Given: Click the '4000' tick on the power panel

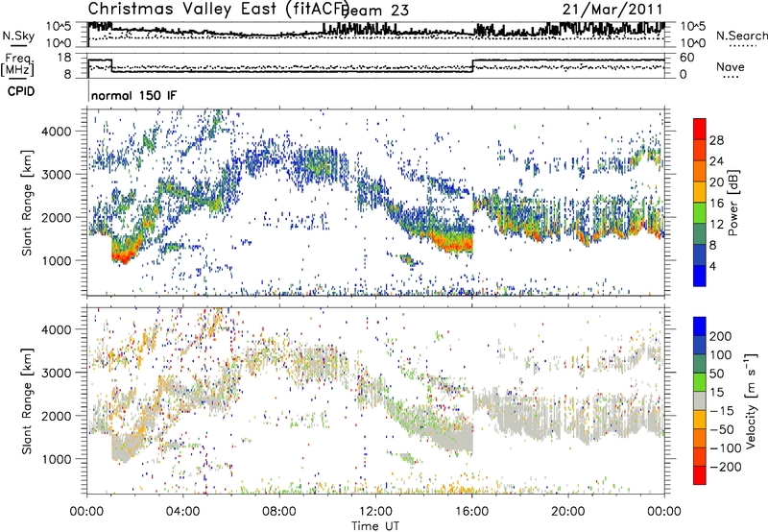Looking at the screenshot, I should click(56, 132).
